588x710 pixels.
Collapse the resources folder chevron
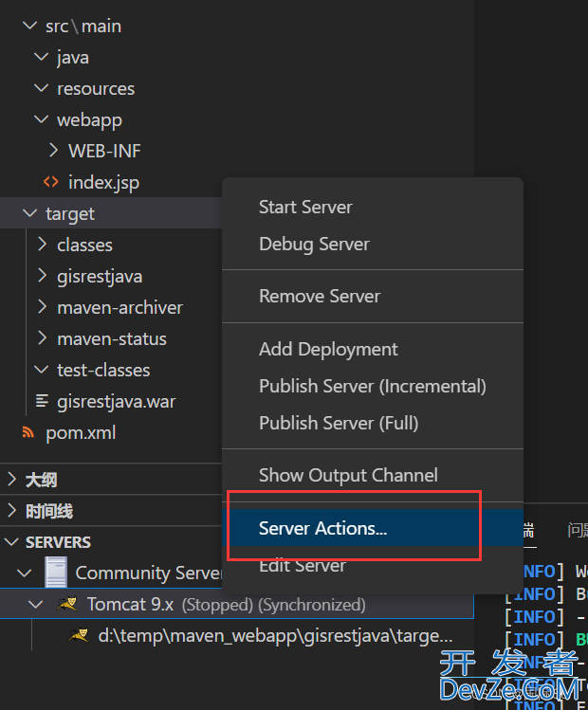41,88
